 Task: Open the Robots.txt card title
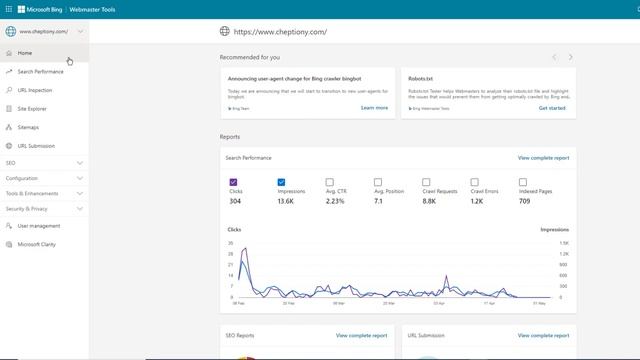pyautogui.click(x=420, y=79)
